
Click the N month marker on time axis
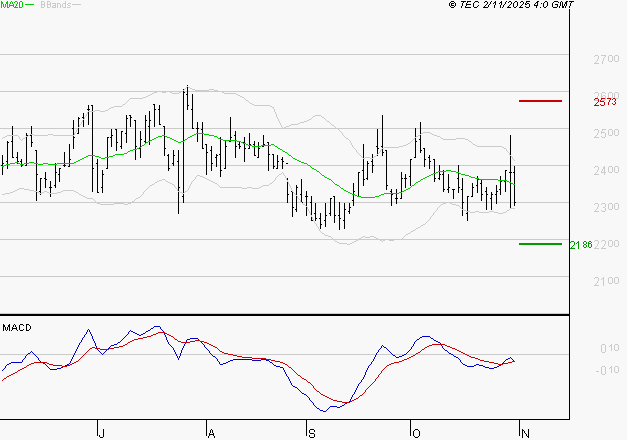click(x=525, y=433)
